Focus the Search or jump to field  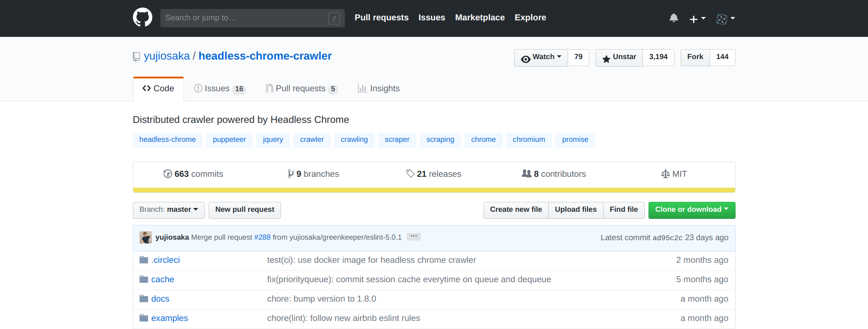(x=252, y=18)
